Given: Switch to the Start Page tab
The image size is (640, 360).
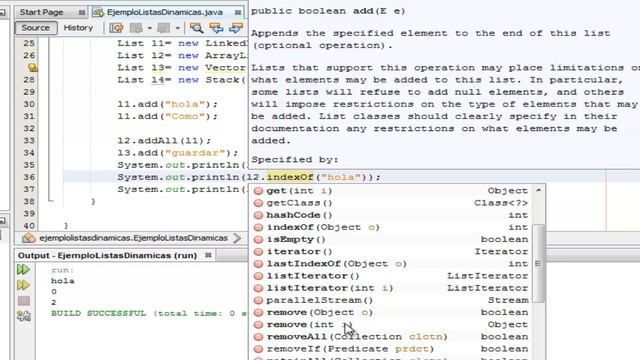Looking at the screenshot, I should (41, 12).
